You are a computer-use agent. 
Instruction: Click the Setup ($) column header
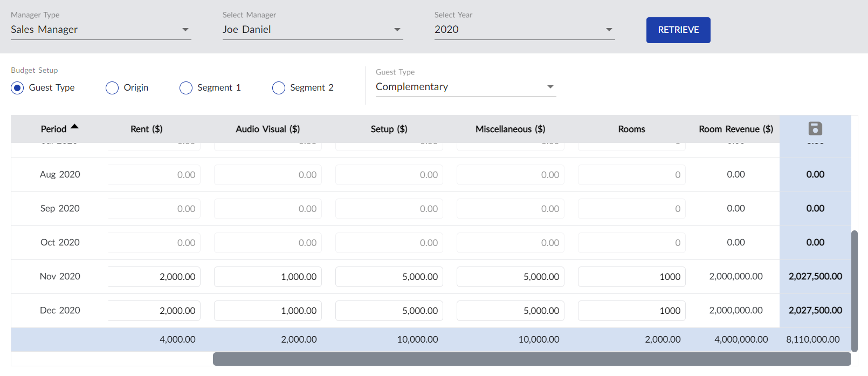point(389,129)
